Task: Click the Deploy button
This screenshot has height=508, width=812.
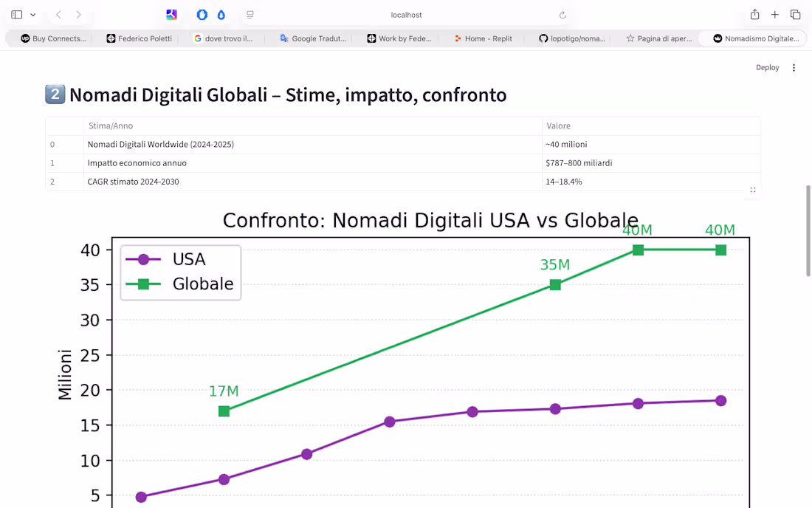Action: (767, 67)
